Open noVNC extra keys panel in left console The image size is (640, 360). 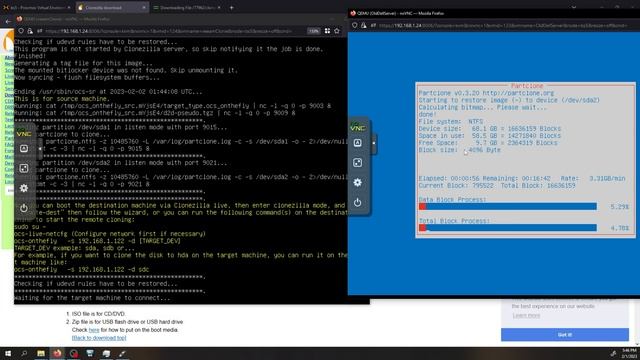point(24,149)
